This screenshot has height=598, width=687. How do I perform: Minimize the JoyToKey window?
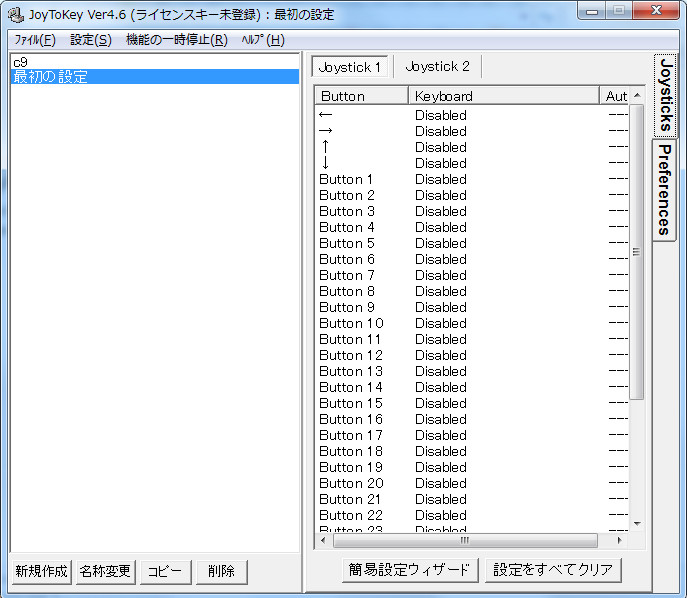pyautogui.click(x=592, y=11)
